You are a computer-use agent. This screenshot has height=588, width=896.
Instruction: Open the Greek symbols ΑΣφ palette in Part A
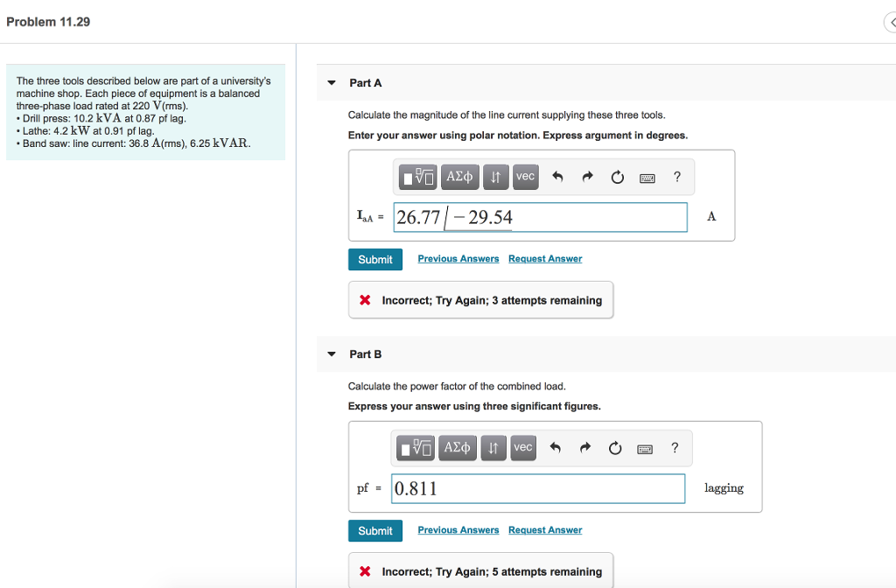pyautogui.click(x=459, y=177)
